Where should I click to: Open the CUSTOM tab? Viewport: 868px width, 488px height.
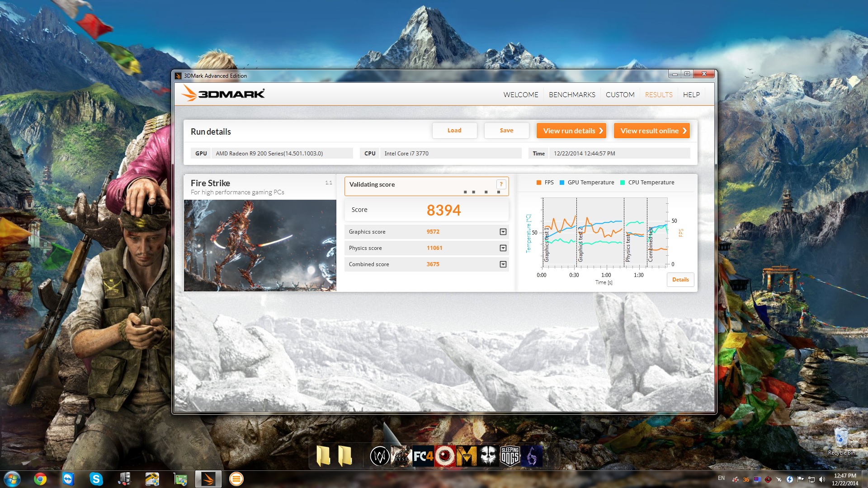(620, 95)
